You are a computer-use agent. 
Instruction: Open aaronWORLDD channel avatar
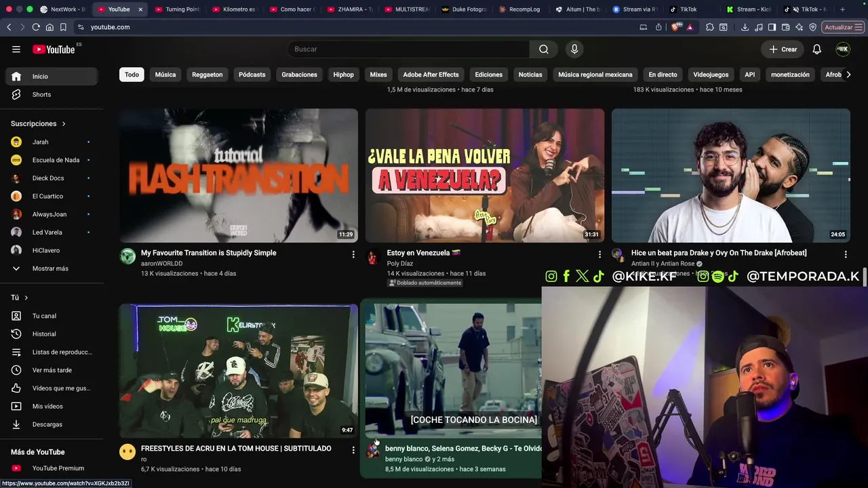tap(127, 256)
